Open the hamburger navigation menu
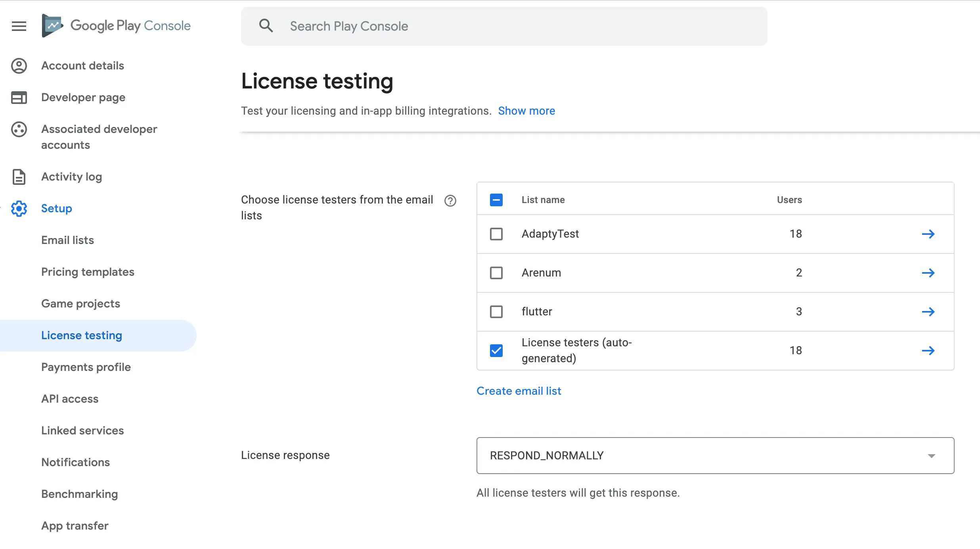The height and width of the screenshot is (549, 980). click(x=19, y=26)
